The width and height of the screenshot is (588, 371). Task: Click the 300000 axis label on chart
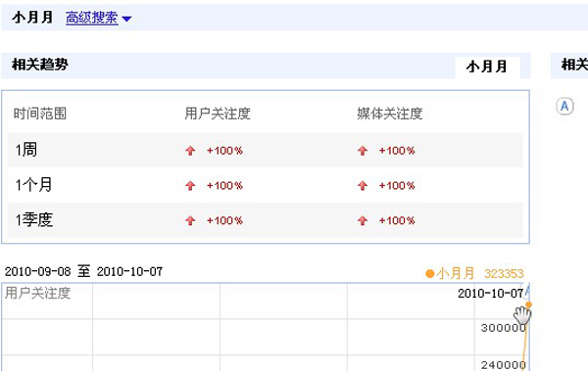coord(504,328)
